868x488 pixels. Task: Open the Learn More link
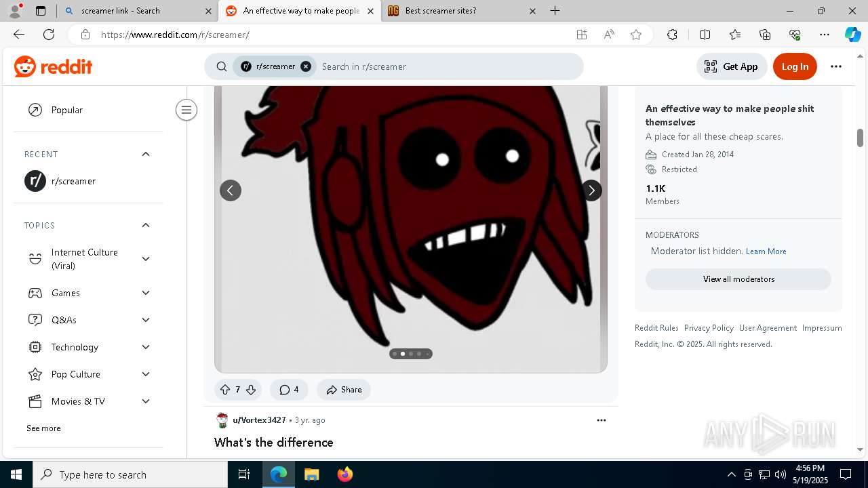tap(766, 251)
